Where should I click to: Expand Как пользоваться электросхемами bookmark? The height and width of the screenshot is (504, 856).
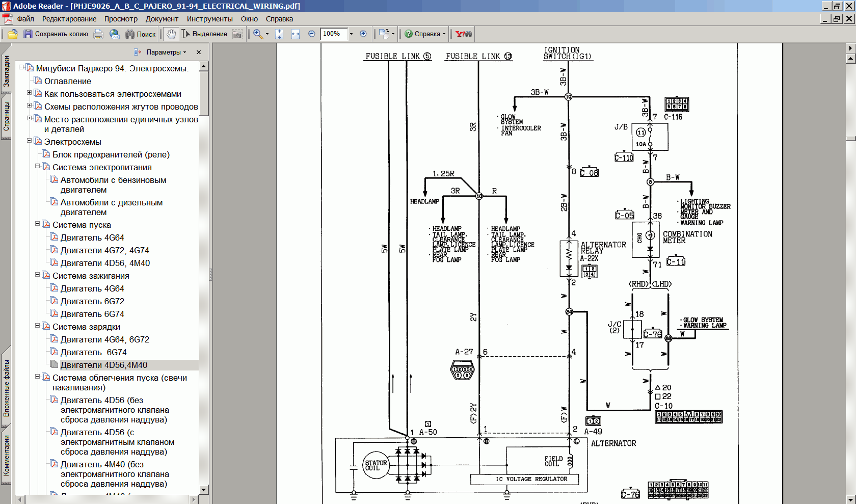click(x=29, y=93)
